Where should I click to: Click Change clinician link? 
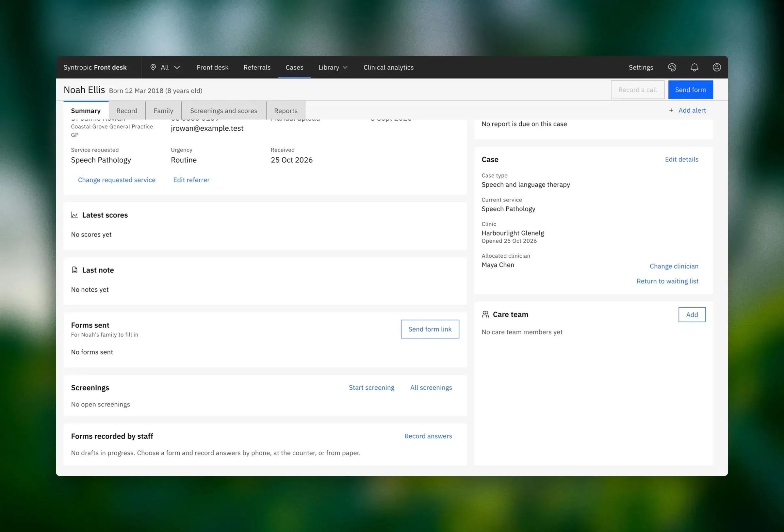pyautogui.click(x=674, y=266)
